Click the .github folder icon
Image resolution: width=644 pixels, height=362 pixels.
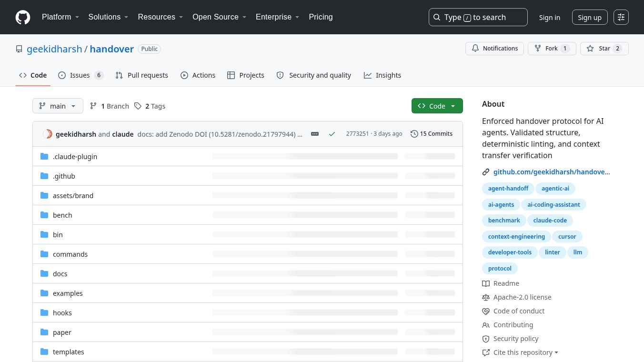point(45,176)
